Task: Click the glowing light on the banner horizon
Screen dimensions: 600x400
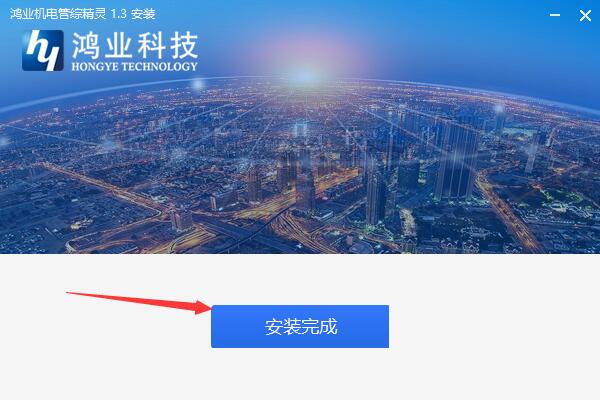Action: pos(304,75)
